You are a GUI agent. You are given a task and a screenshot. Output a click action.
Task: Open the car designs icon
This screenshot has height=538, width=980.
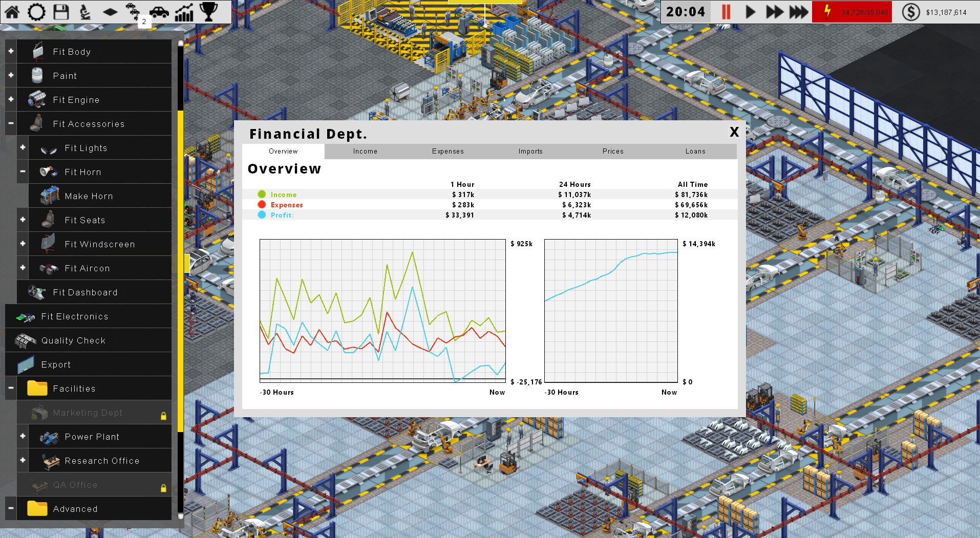159,11
